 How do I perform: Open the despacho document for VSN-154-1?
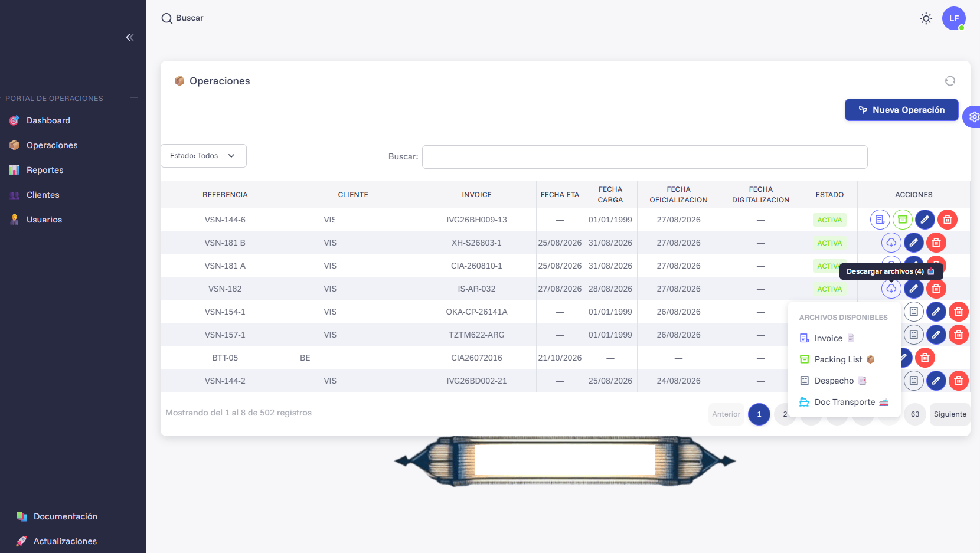point(914,312)
